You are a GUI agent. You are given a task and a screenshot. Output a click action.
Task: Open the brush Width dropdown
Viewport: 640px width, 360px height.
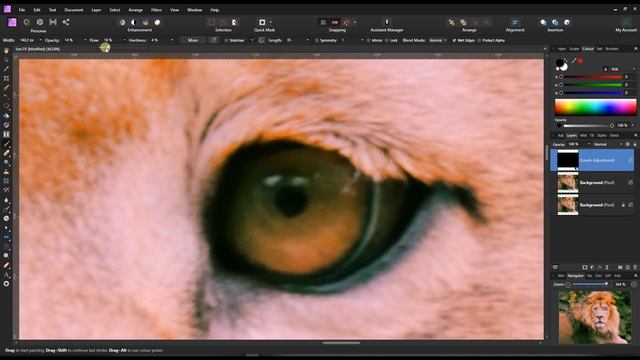point(40,40)
